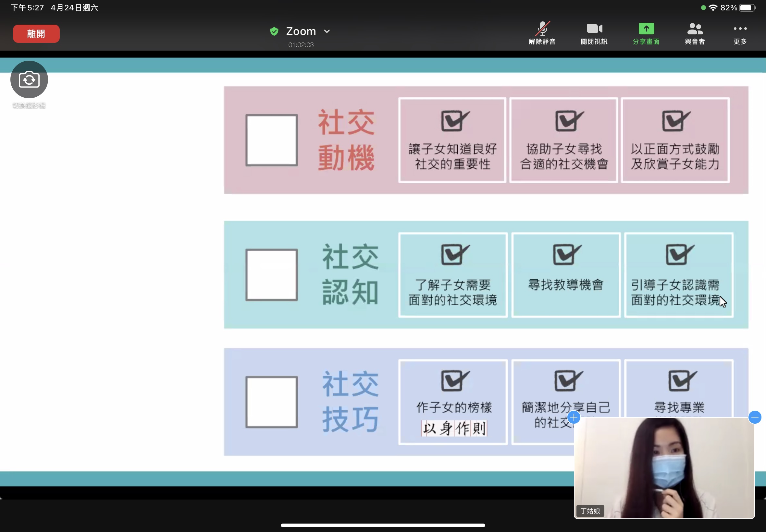This screenshot has height=532, width=766.
Task: Minimize self video with blue minus button
Action: (755, 417)
